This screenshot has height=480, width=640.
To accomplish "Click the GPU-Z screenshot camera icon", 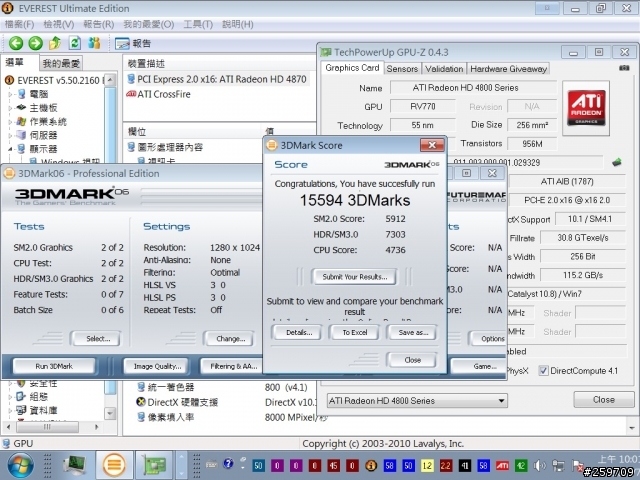I will tap(624, 68).
